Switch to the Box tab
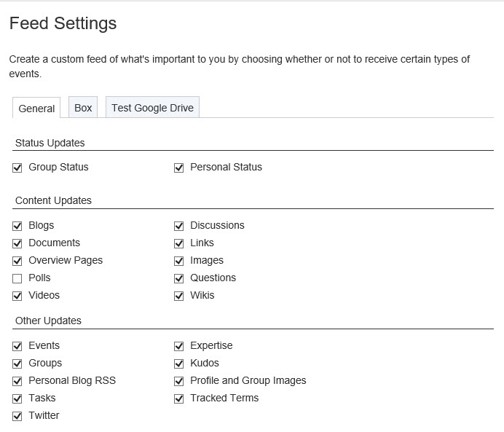This screenshot has width=504, height=432. click(83, 107)
